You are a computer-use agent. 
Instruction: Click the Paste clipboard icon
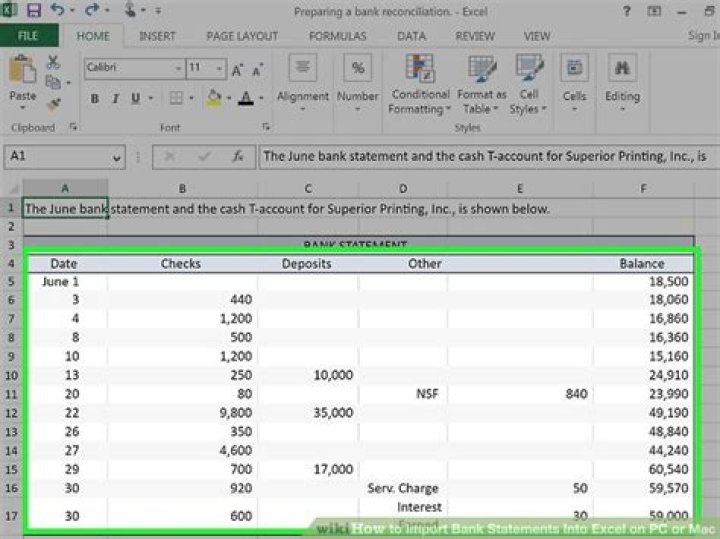[x=22, y=75]
